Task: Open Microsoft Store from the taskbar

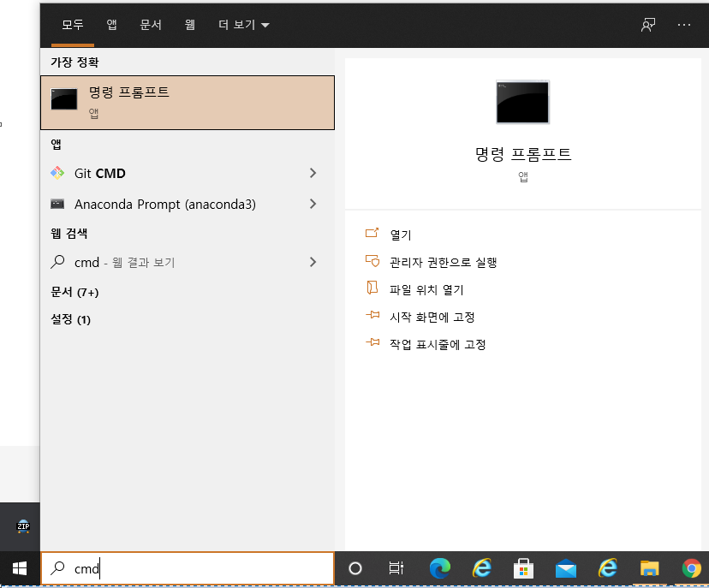Action: coord(523,568)
